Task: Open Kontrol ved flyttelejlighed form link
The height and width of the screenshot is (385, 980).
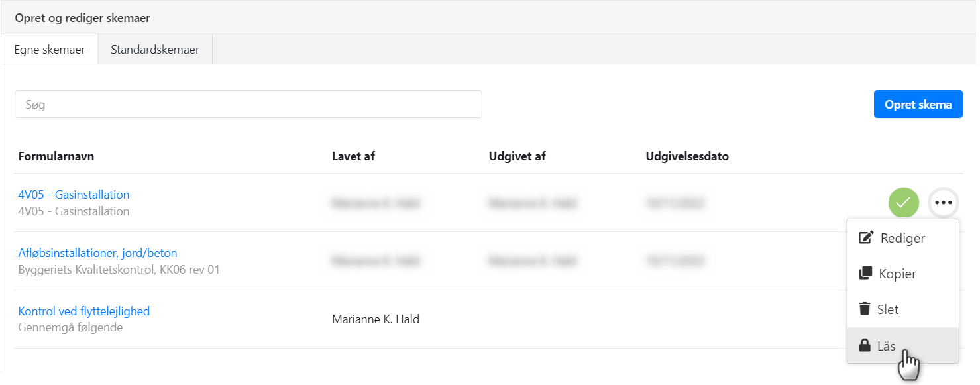Action: click(x=83, y=311)
